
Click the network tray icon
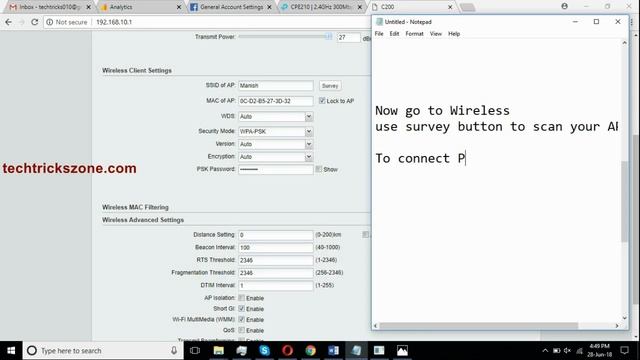579,351
